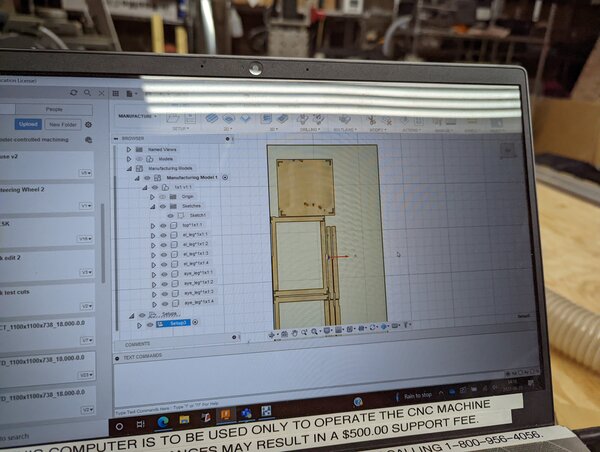600x452 pixels.
Task: Click the New Folder button
Action: tap(63, 124)
